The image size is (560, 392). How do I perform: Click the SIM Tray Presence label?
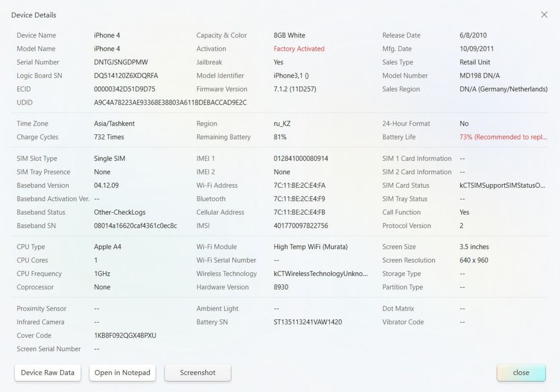43,172
